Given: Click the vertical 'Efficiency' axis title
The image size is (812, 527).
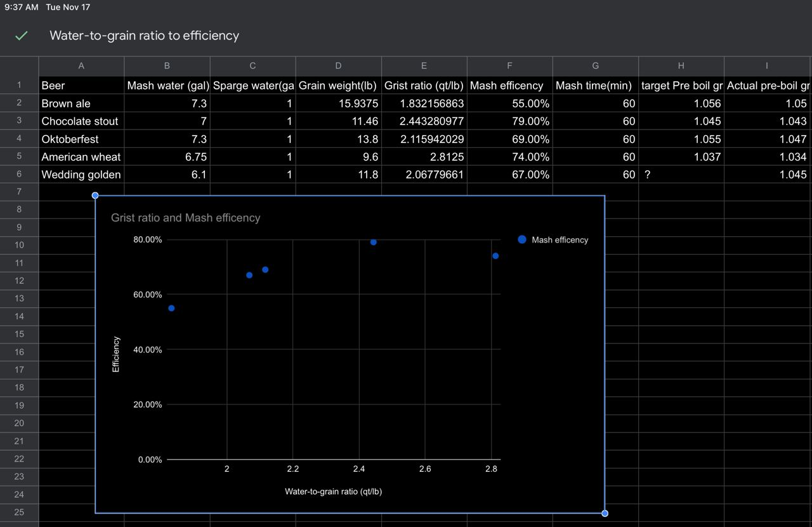Looking at the screenshot, I should click(115, 354).
